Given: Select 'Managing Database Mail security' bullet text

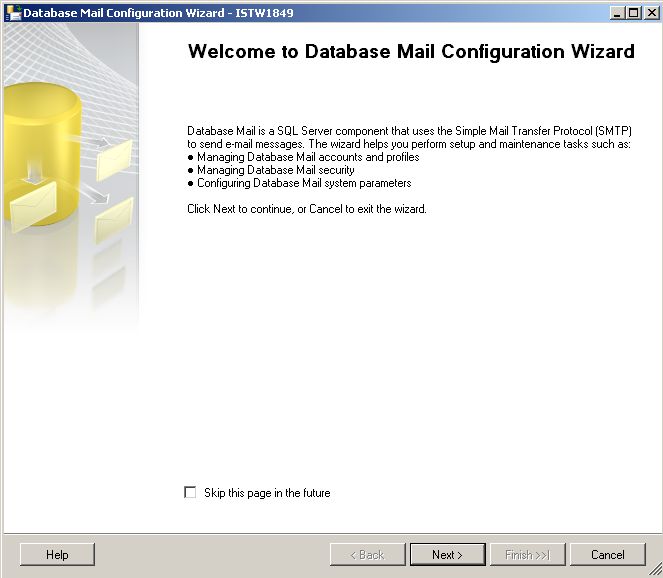Looking at the screenshot, I should point(276,170).
